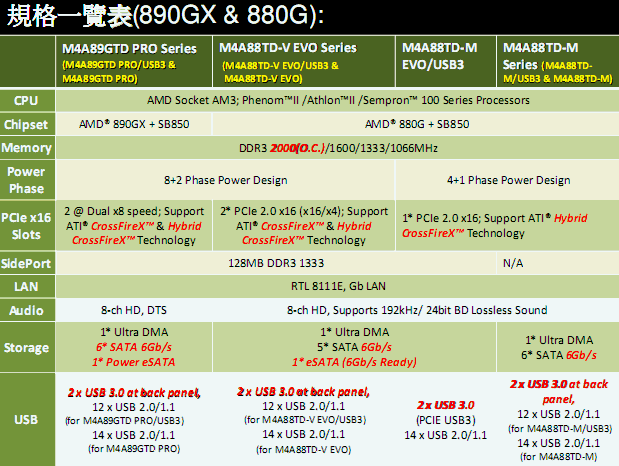The image size is (619, 466).
Task: Select the 'CPU' row label
Action: click(27, 101)
